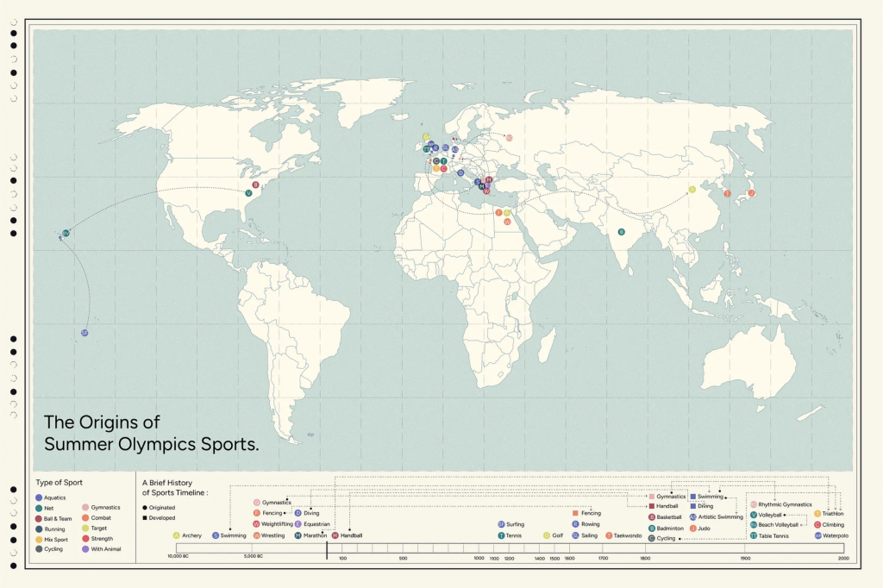Pick the Aquatics color swatch in the legend
The image size is (883, 588).
(x=39, y=497)
